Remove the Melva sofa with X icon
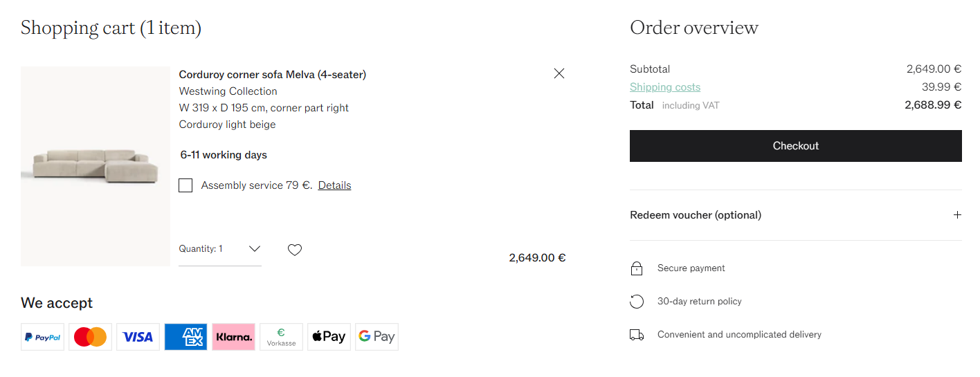Screen dimensions: 980x377 559,73
